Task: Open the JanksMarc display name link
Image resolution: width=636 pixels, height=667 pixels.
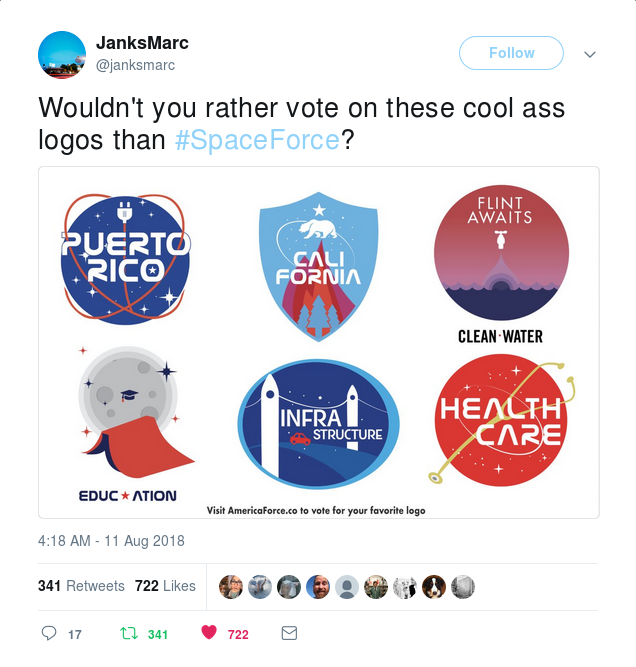Action: point(142,43)
